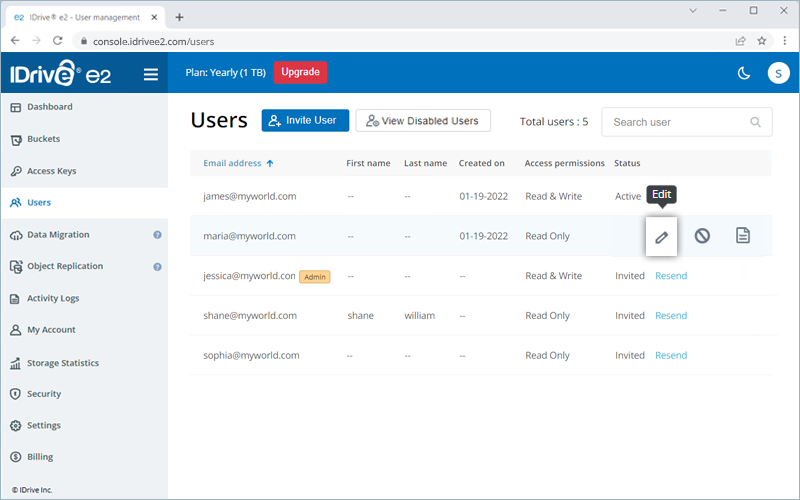Bookmark this page with the star icon
This screenshot has height=500, width=800.
762,41
